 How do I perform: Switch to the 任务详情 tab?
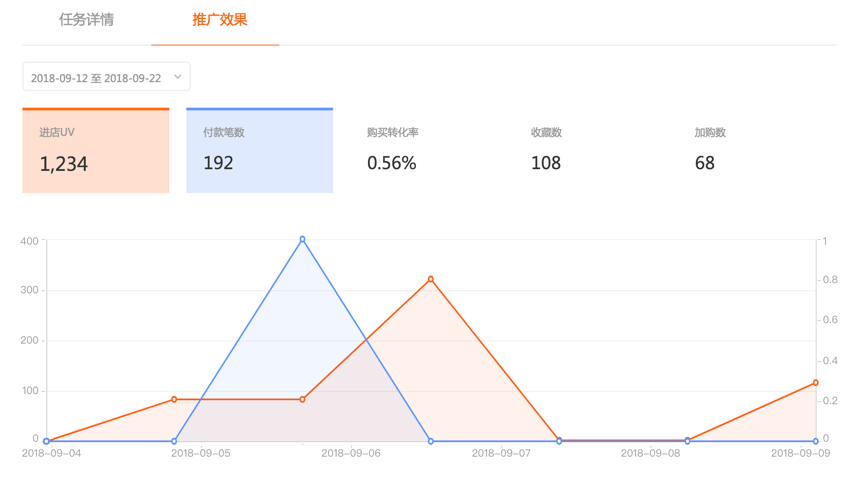(87, 20)
